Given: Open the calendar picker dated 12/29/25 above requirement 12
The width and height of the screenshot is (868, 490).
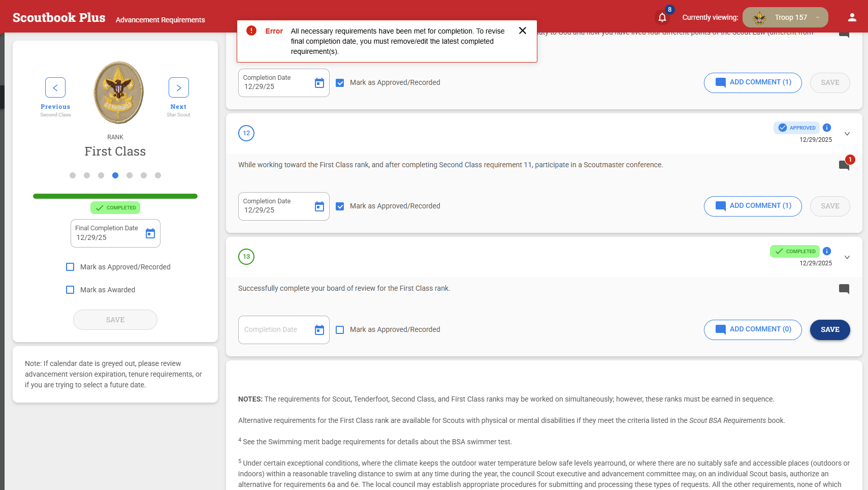Looking at the screenshot, I should point(319,83).
